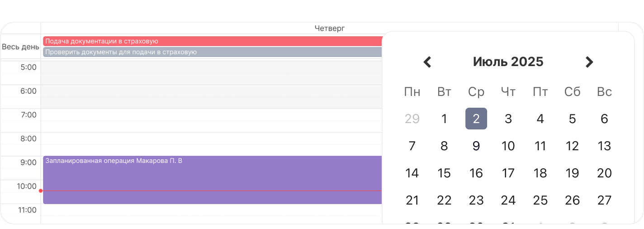Open Запланированная операция Макарова П. В event
Viewport: 644px width, 229px height.
[x=213, y=180]
